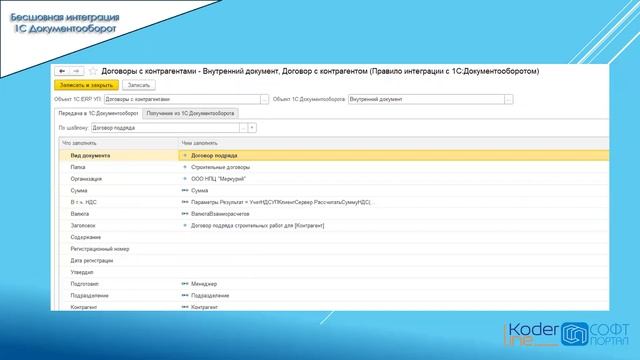Click 'ООО НПЦ "Меркурий"' value
The image size is (640, 360).
(x=218, y=179)
